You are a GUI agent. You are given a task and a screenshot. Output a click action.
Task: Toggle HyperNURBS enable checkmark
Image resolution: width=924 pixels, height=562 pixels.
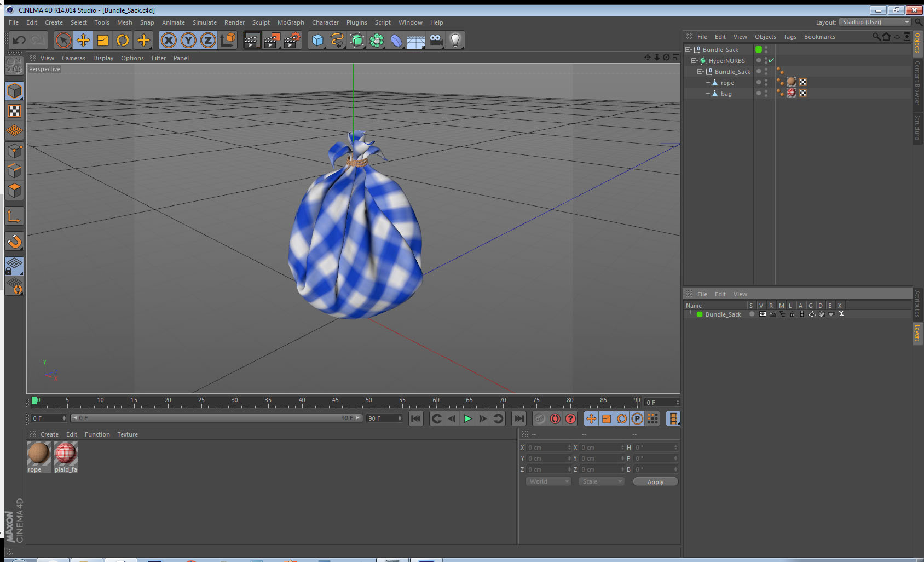771,60
